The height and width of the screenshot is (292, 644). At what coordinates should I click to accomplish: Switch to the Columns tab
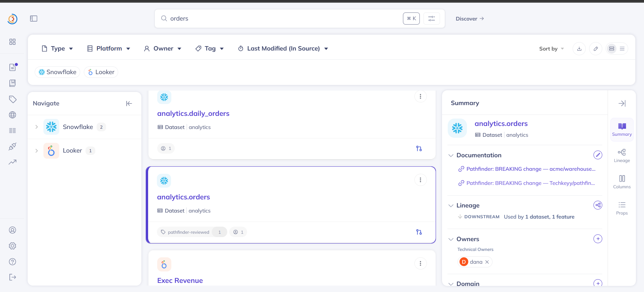click(622, 182)
